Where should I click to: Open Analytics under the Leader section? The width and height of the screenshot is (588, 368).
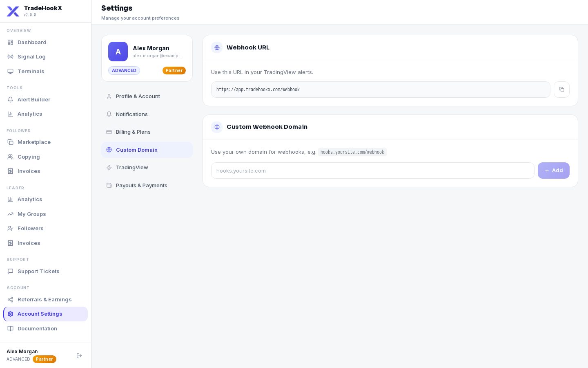tap(45, 200)
